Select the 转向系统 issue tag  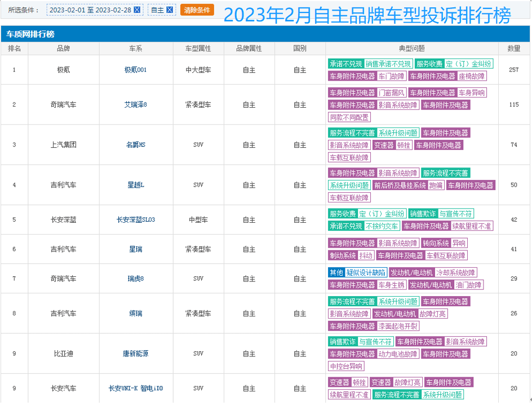click(x=436, y=243)
